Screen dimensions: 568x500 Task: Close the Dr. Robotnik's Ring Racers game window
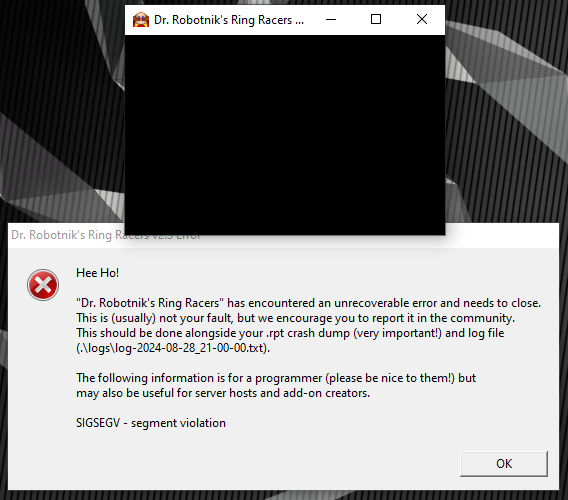coord(422,20)
